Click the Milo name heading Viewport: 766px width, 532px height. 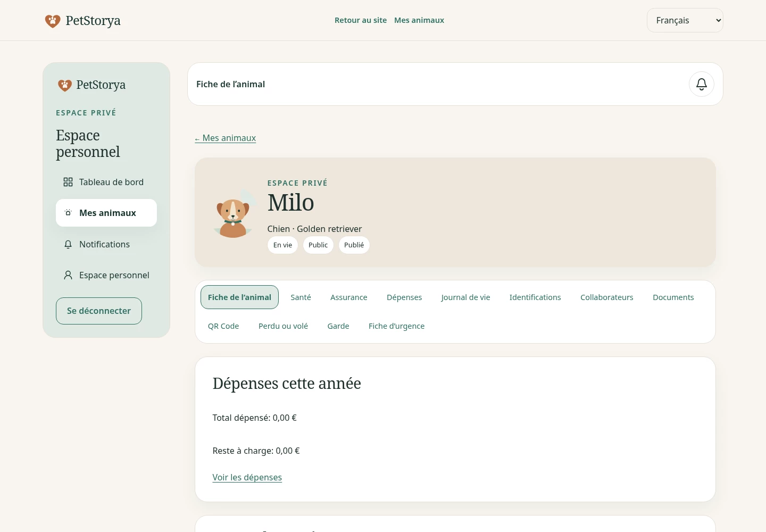[x=291, y=203]
